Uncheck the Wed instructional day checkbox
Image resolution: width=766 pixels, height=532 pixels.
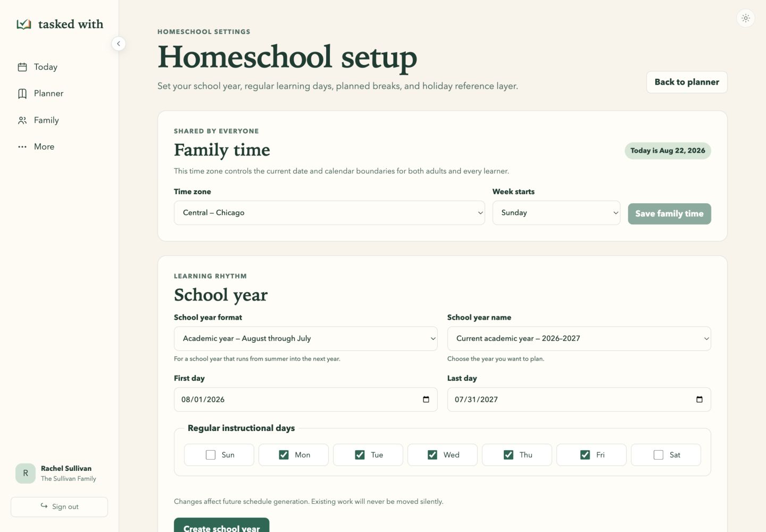[x=432, y=455]
